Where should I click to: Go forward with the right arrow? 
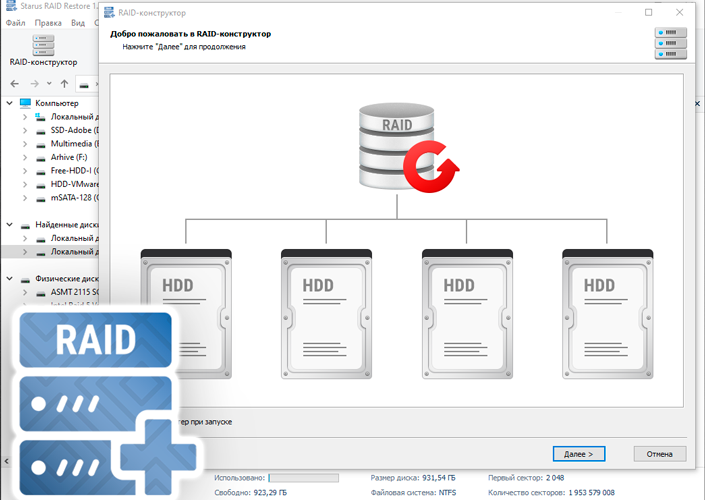click(35, 84)
